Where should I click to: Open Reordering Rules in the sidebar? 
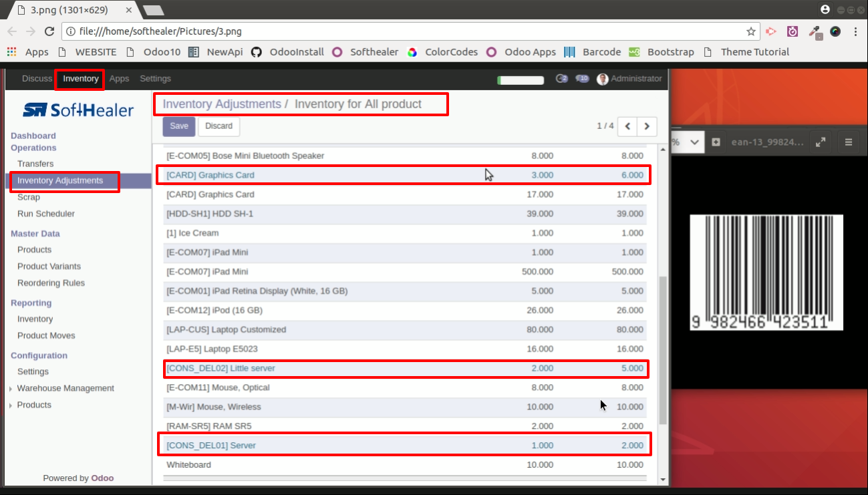pyautogui.click(x=51, y=283)
